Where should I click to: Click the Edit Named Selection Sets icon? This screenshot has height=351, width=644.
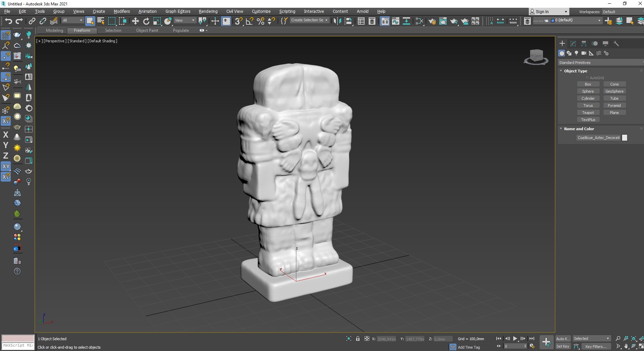(x=284, y=21)
